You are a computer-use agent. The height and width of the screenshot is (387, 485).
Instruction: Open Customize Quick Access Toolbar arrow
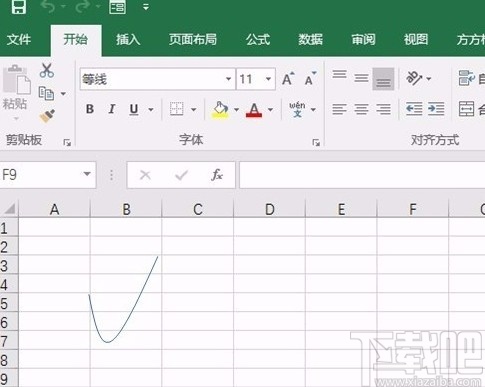coord(146,7)
